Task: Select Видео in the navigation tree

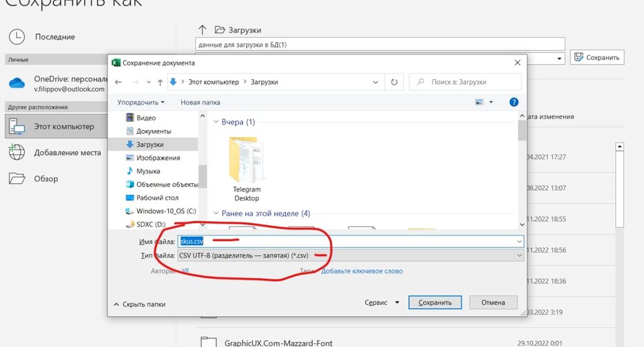Action: [x=146, y=118]
